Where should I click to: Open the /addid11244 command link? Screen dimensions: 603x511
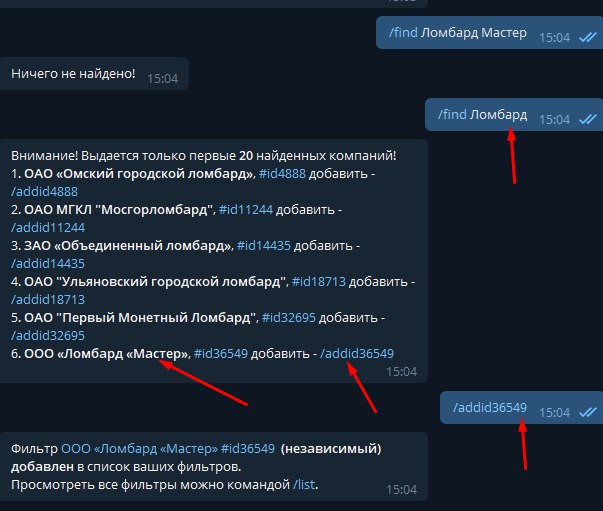pos(48,228)
